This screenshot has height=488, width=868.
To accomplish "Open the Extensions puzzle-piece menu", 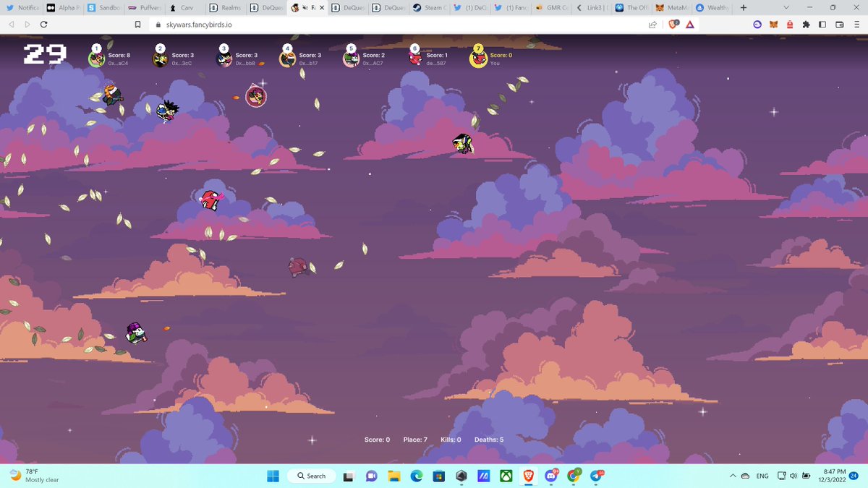I will tap(807, 24).
